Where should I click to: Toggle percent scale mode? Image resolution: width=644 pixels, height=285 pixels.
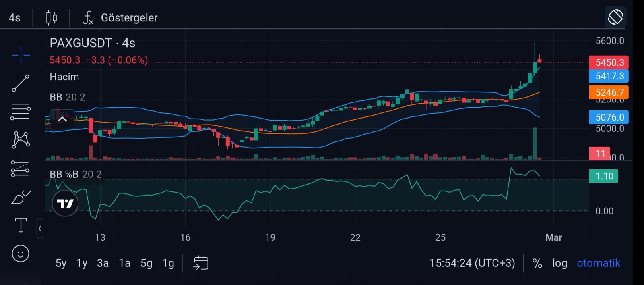537,263
